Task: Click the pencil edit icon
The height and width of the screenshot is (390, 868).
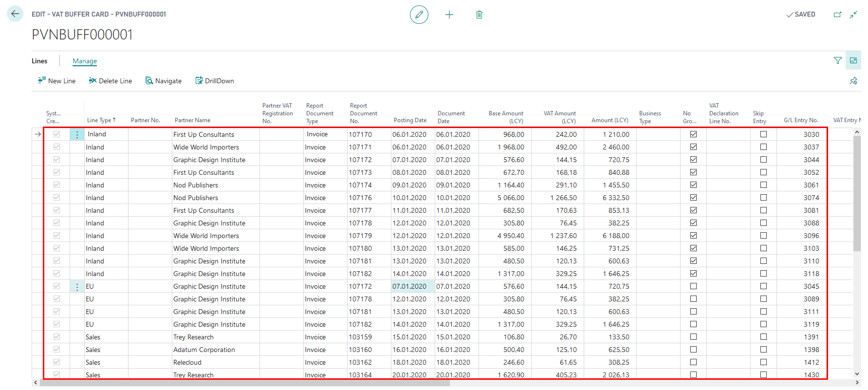Action: coord(419,15)
